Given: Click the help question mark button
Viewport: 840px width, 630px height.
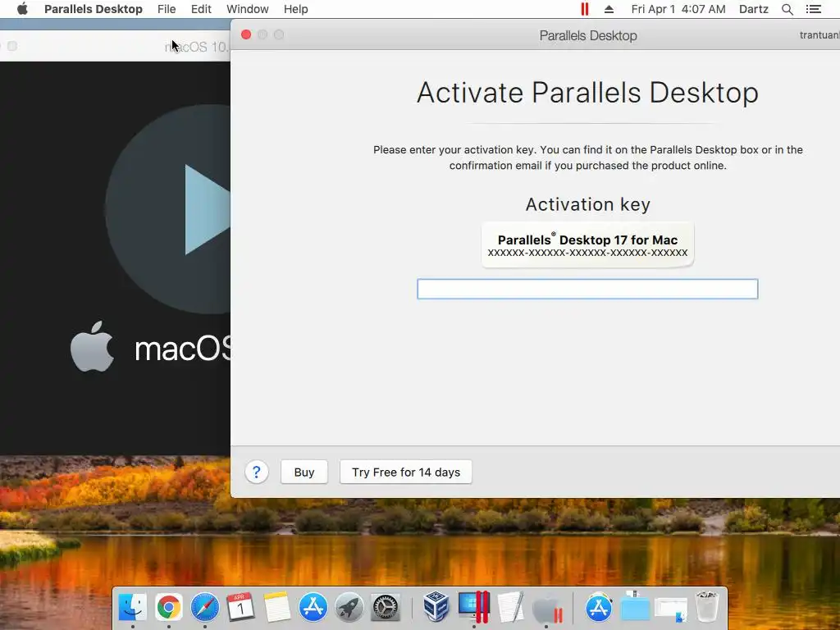Looking at the screenshot, I should pyautogui.click(x=256, y=472).
